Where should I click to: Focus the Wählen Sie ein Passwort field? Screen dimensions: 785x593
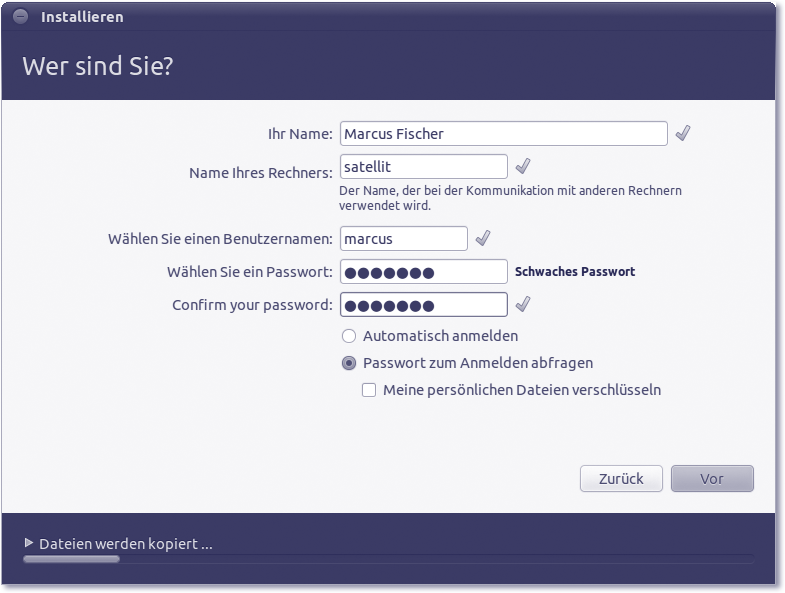point(423,272)
